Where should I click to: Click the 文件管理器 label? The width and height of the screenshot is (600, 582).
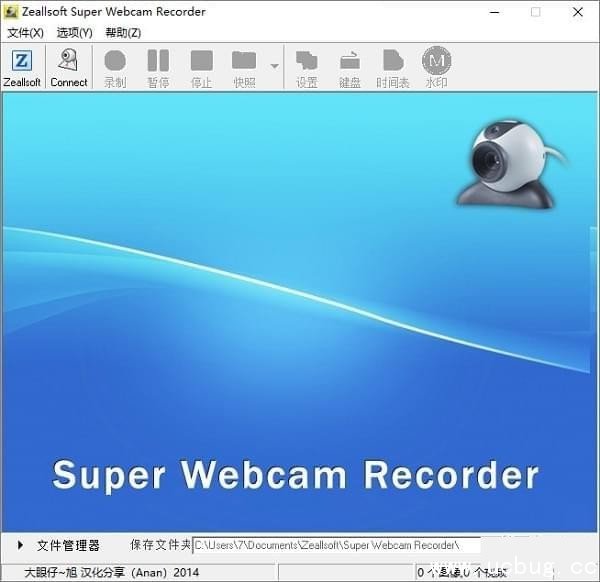pyautogui.click(x=68, y=545)
